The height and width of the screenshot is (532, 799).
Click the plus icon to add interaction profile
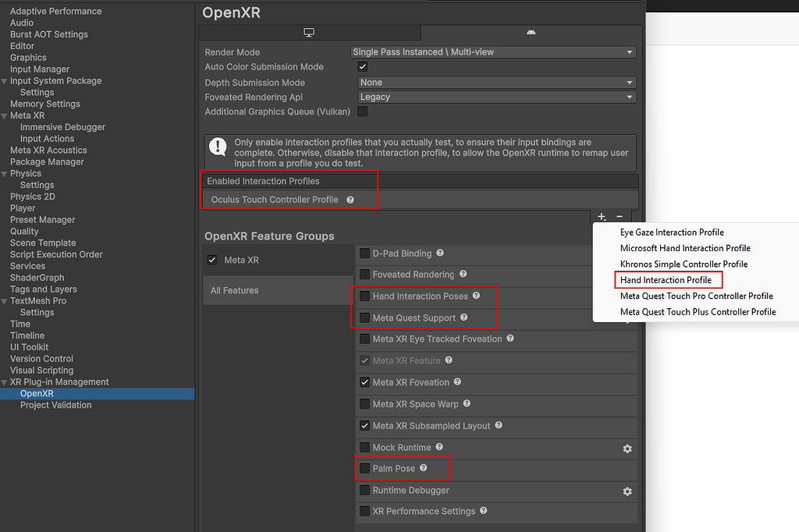pyautogui.click(x=602, y=216)
